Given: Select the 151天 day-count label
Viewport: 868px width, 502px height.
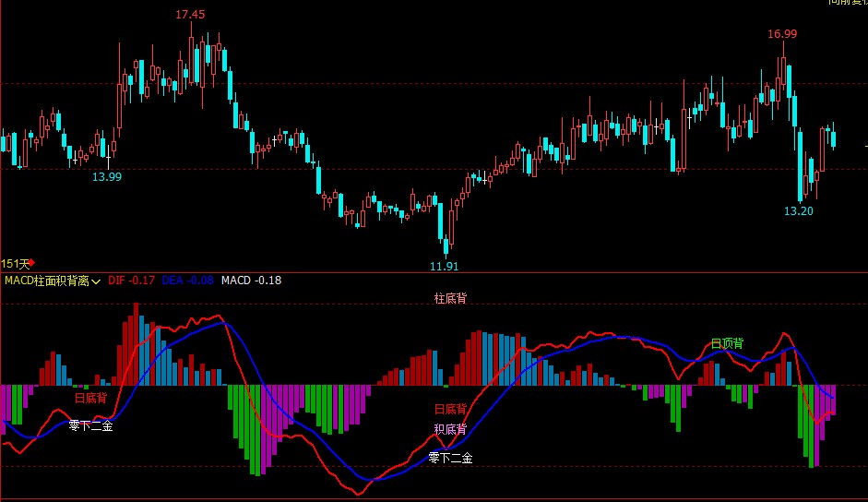Looking at the screenshot, I should [x=15, y=264].
